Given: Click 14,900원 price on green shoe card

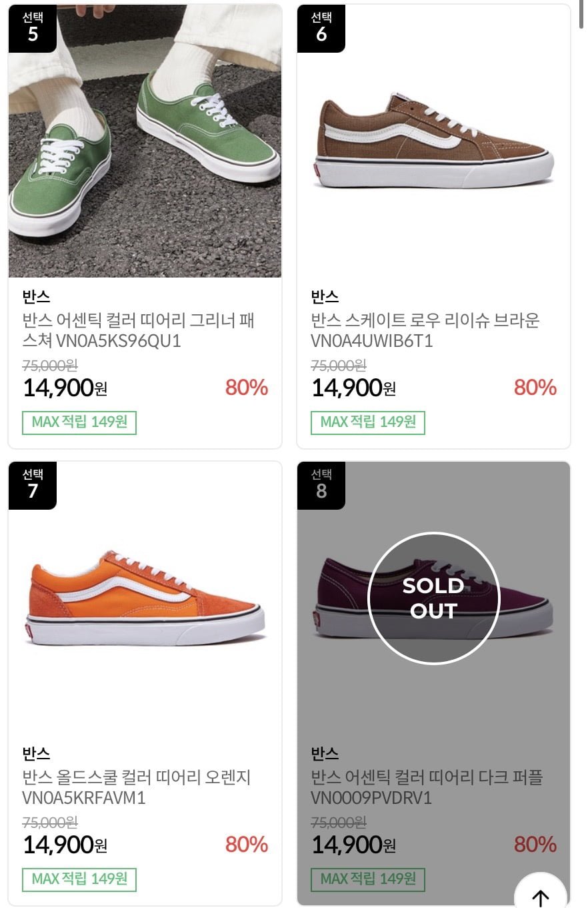Looking at the screenshot, I should [65, 388].
